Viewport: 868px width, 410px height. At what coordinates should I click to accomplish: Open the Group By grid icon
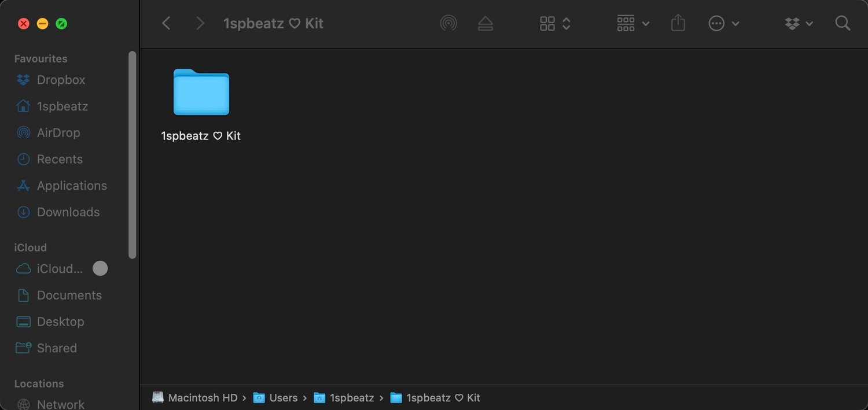pyautogui.click(x=626, y=23)
